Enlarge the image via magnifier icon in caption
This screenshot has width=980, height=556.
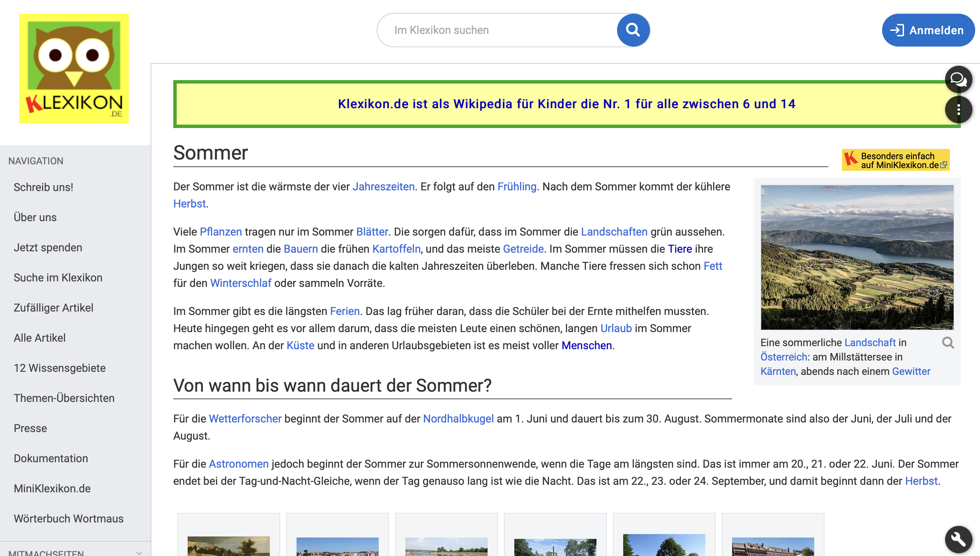pos(948,342)
